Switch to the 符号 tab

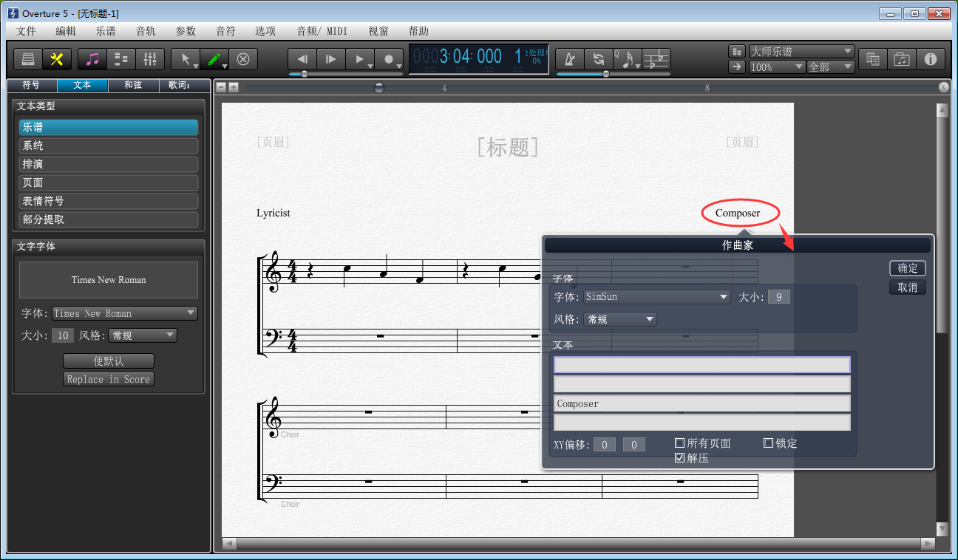coord(31,85)
